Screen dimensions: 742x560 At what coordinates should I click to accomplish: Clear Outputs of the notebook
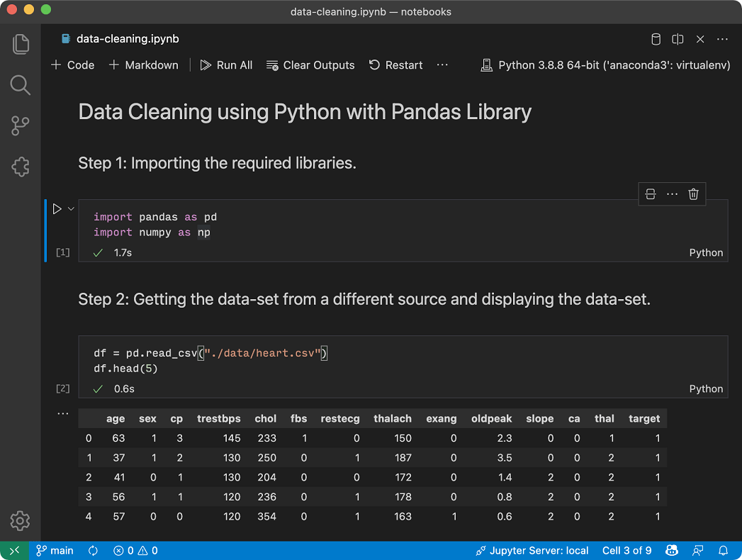310,65
